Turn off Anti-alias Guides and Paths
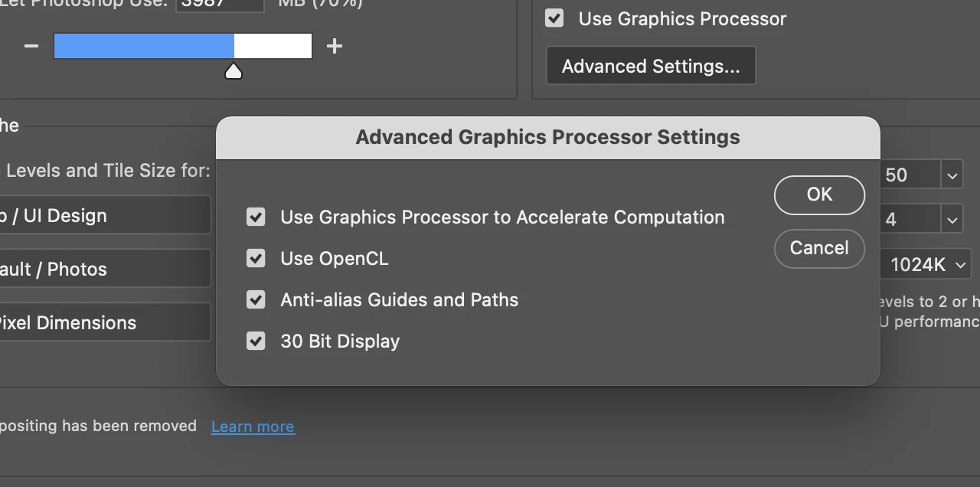 pos(256,300)
